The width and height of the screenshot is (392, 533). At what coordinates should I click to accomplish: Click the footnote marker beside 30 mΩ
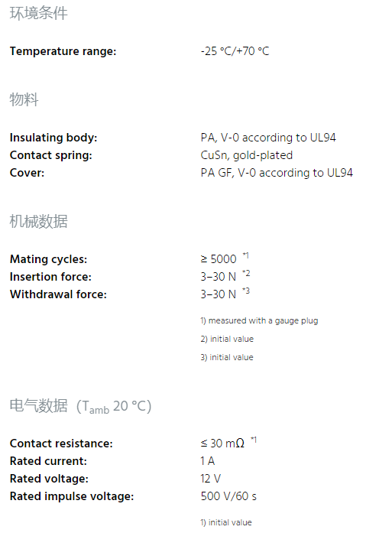point(254,440)
